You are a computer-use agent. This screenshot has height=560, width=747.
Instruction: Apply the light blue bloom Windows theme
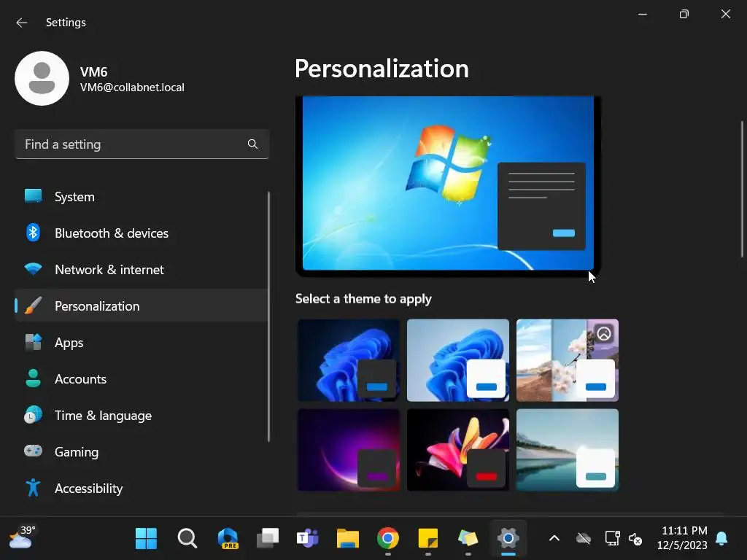pos(458,360)
